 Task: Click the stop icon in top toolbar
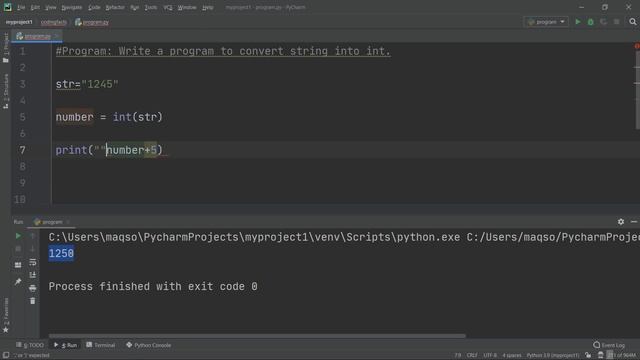617,22
